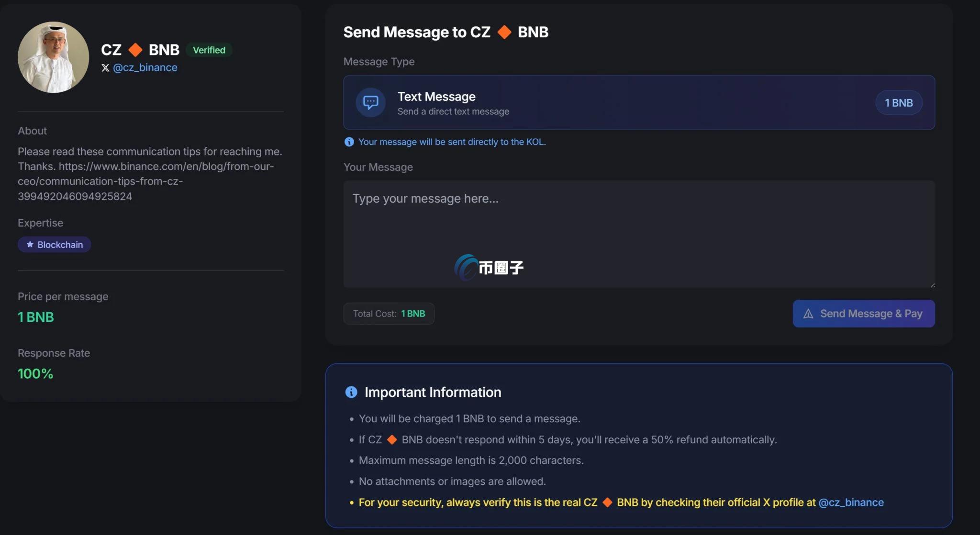Open the @cz_binance profile link in the sidebar

145,68
